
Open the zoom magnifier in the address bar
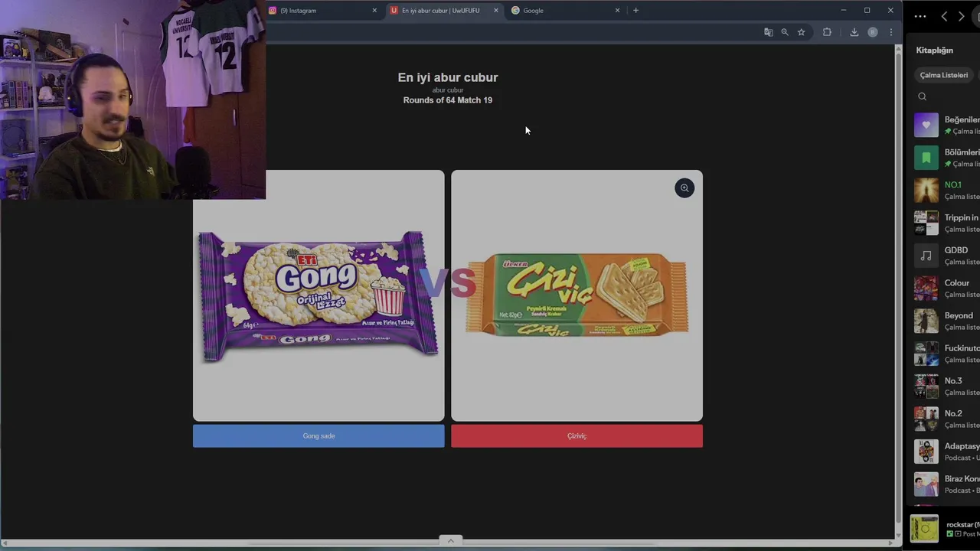785,32
